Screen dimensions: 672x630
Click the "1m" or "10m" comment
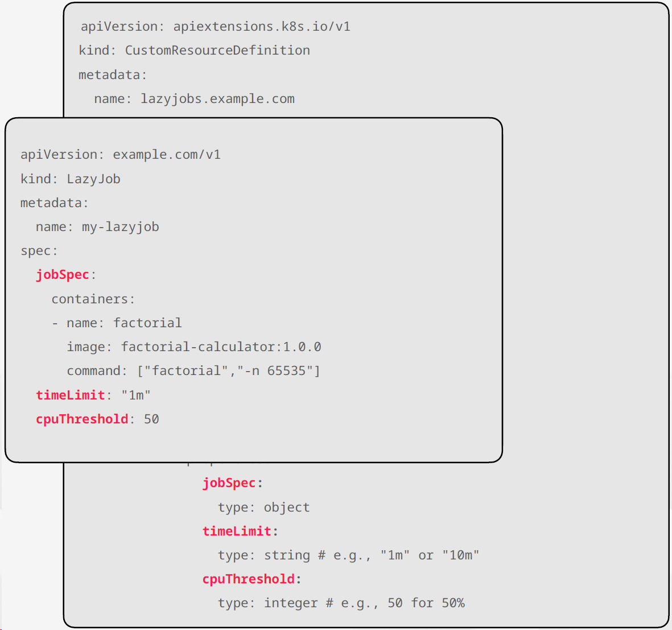point(406,555)
